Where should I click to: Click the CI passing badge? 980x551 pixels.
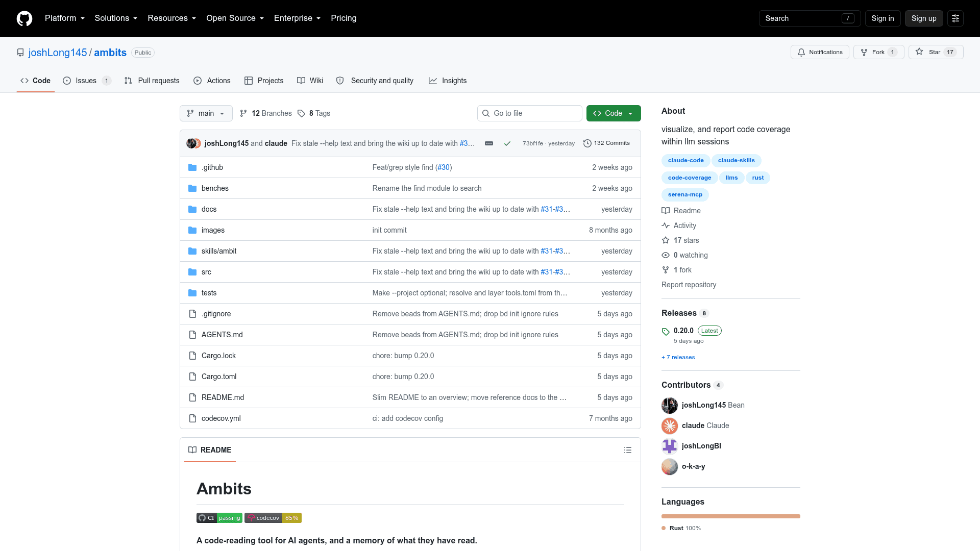219,518
